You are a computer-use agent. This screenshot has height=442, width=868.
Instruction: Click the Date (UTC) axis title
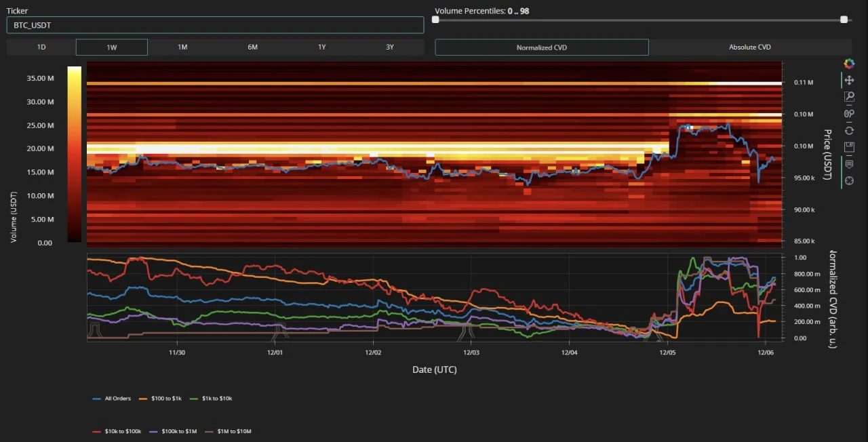point(435,369)
